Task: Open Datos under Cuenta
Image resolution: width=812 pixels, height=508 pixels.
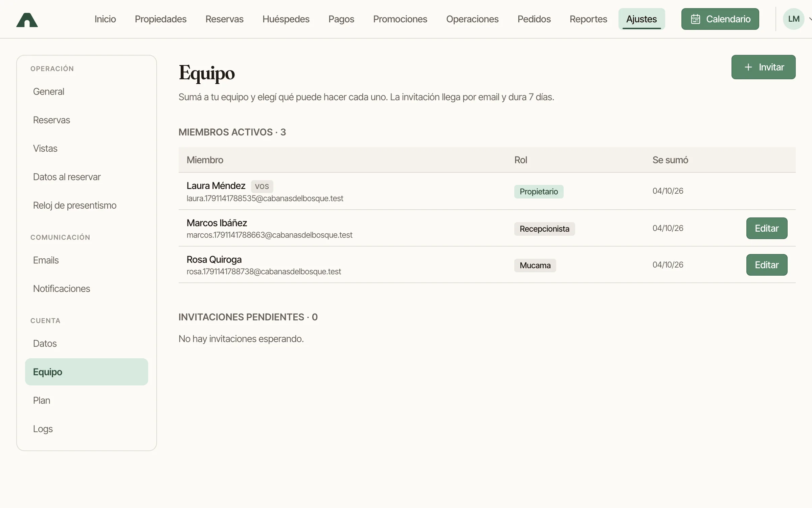Action: [87, 343]
